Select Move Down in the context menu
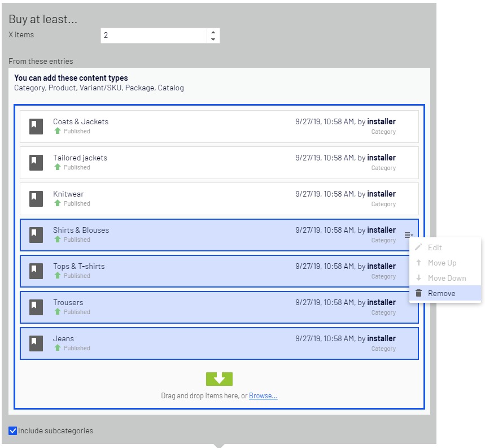The image size is (485, 448). 447,278
